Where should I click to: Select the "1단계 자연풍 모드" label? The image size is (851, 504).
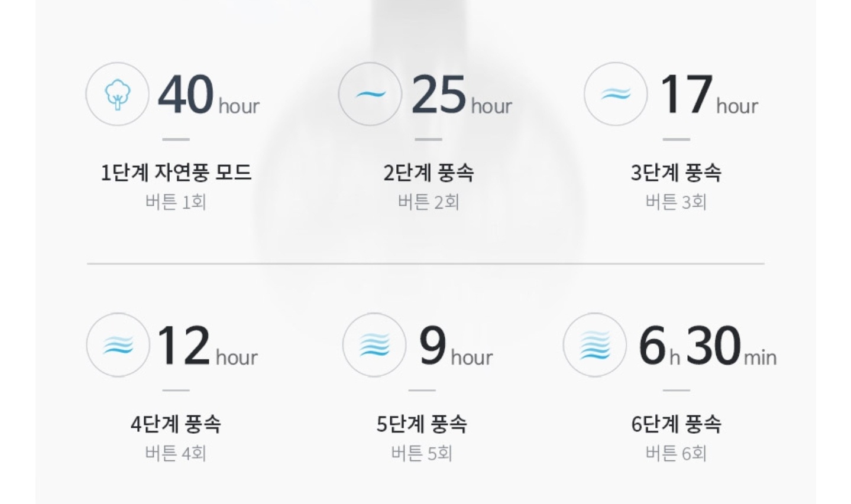pyautogui.click(x=176, y=173)
